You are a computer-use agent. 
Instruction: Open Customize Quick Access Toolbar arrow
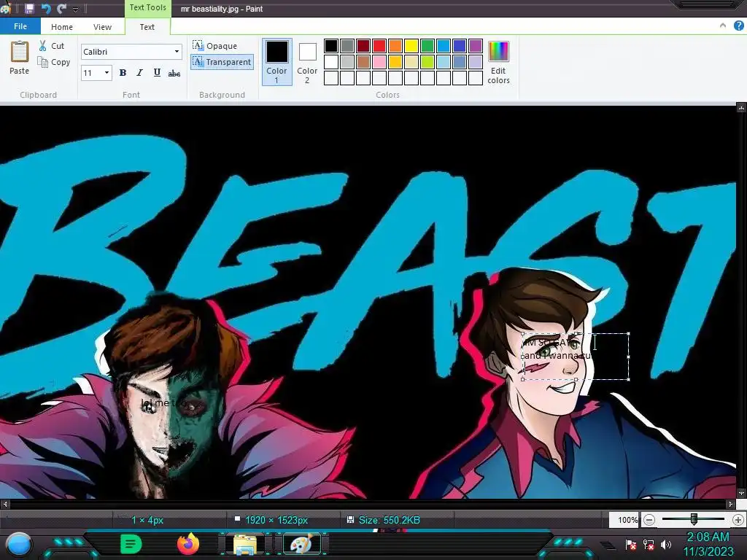tap(75, 9)
